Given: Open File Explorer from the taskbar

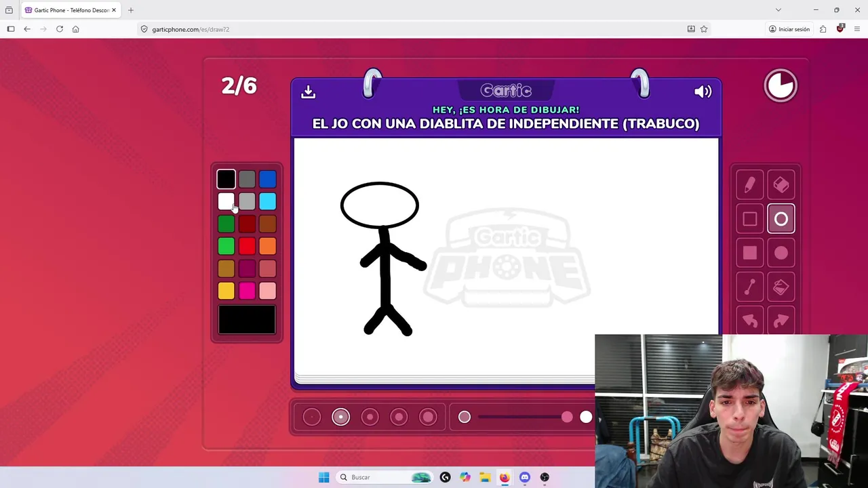Looking at the screenshot, I should tap(485, 477).
